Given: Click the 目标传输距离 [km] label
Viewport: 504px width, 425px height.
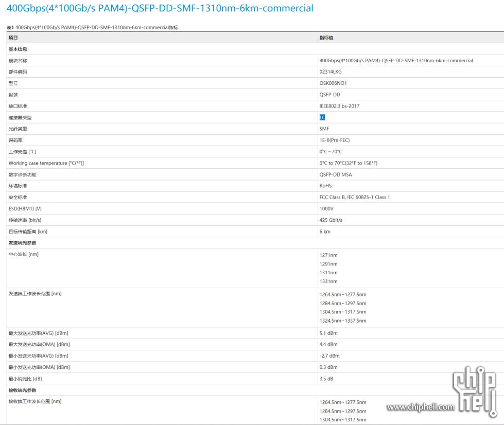Looking at the screenshot, I should point(28,232).
